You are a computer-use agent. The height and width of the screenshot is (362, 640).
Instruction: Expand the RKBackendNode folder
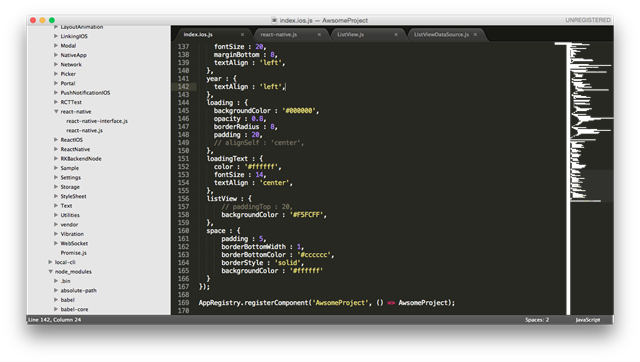point(56,158)
